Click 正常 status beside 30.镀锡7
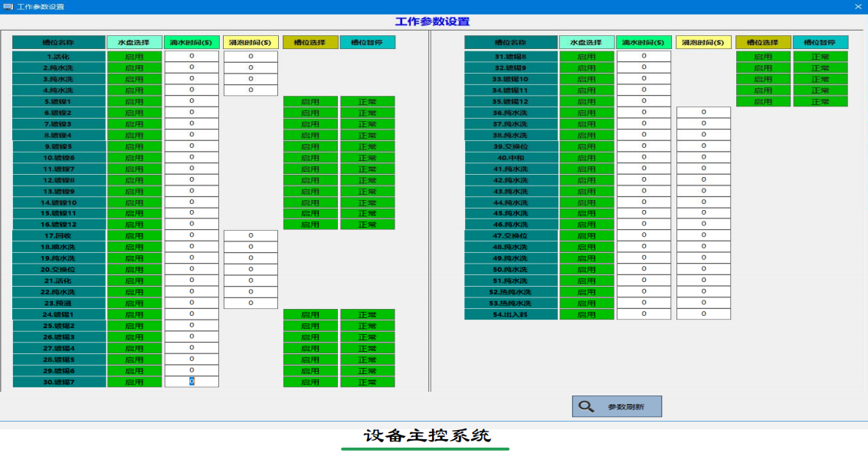868x453 pixels. [367, 380]
